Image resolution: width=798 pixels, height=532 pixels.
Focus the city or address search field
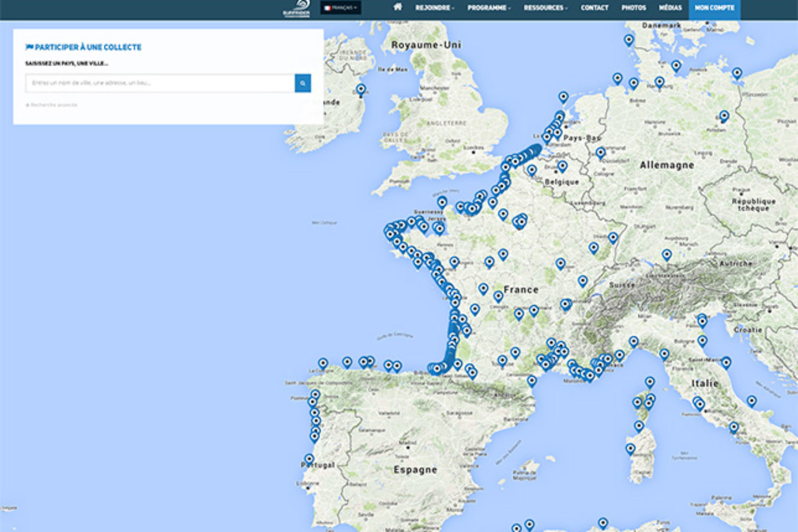point(160,83)
